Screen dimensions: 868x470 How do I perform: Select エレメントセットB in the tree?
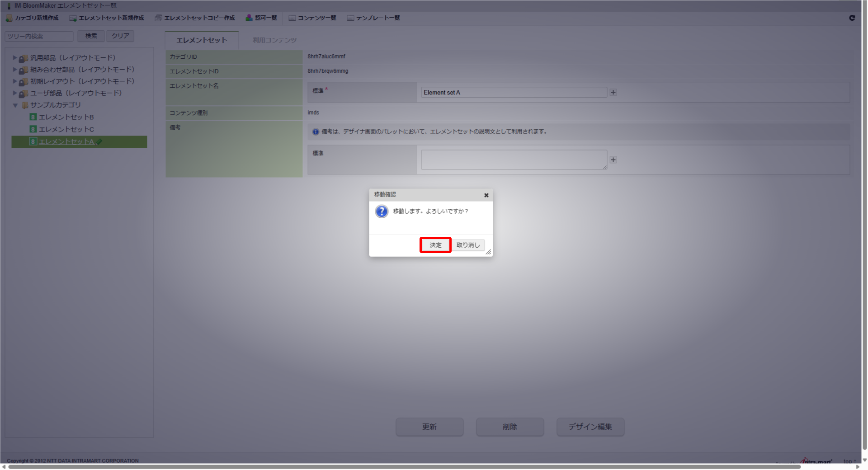66,117
